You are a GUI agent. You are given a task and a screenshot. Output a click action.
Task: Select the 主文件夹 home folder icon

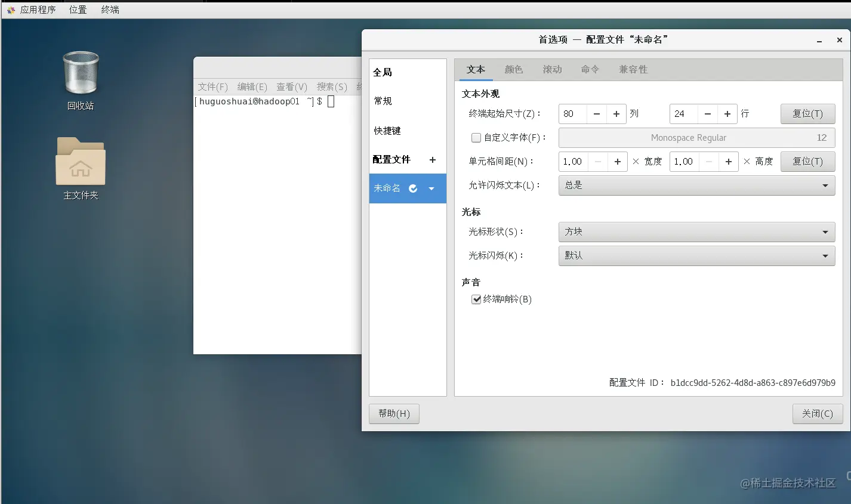coord(81,168)
